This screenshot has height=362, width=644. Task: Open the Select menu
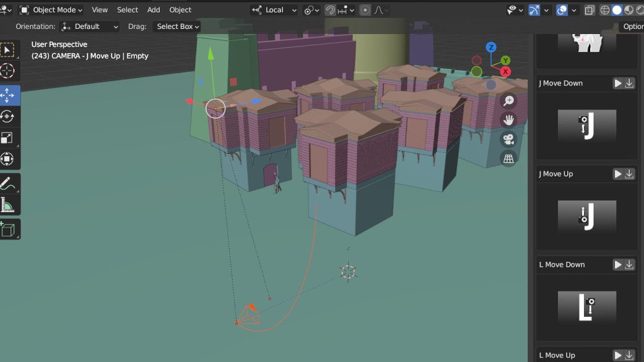tap(128, 10)
